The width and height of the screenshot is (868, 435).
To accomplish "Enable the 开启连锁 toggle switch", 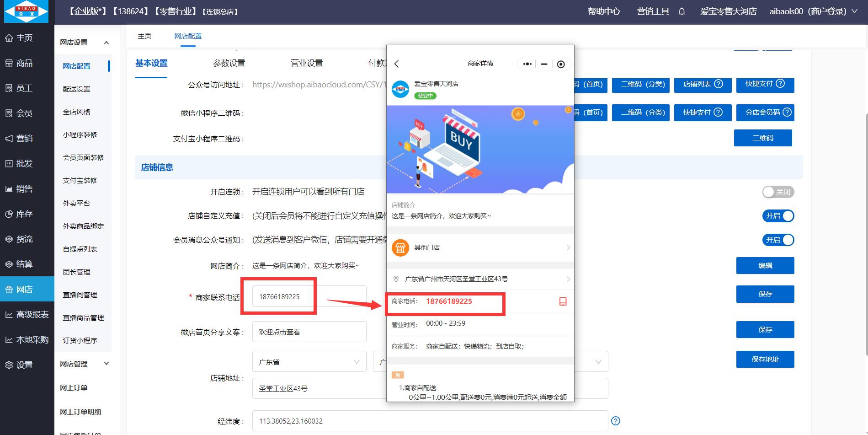I will point(777,192).
